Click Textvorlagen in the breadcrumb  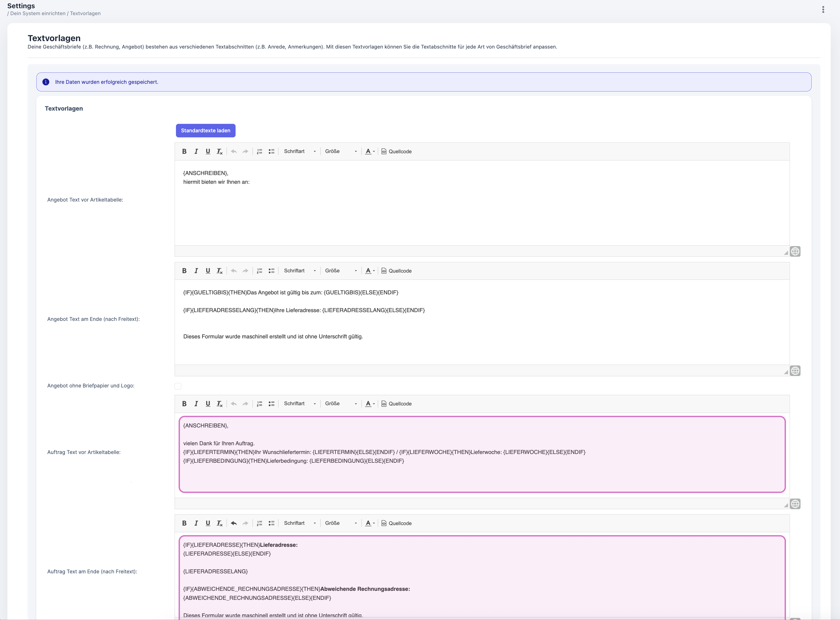[85, 14]
